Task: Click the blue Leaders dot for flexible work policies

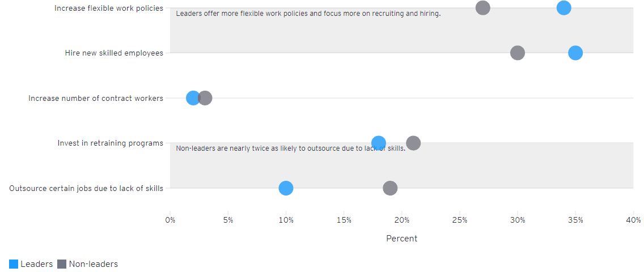Action: point(563,8)
